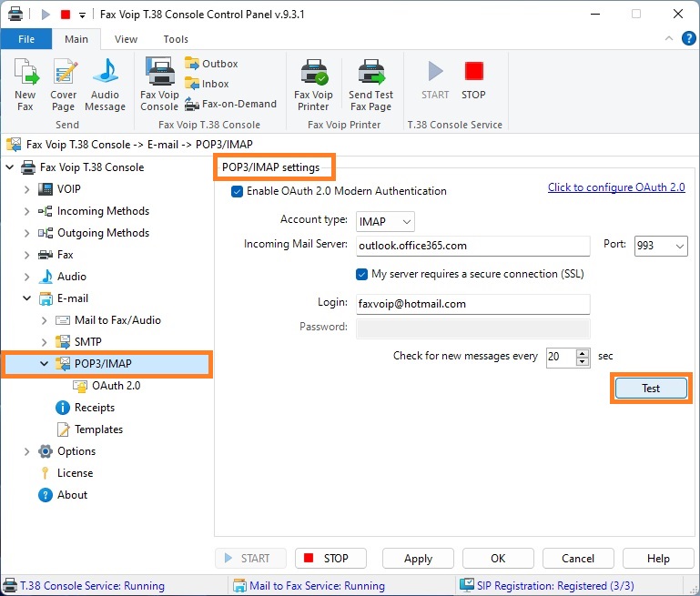Open the OAuth 2.0 tree node

coord(117,386)
